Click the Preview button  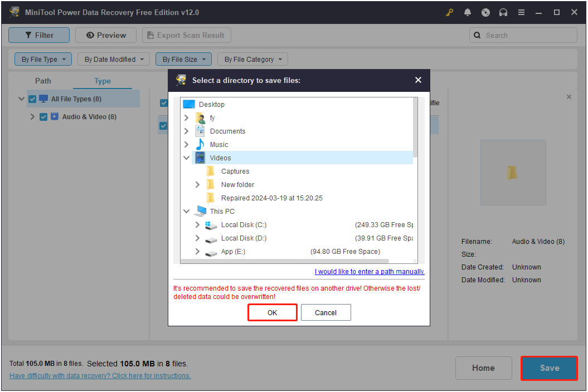pos(106,35)
